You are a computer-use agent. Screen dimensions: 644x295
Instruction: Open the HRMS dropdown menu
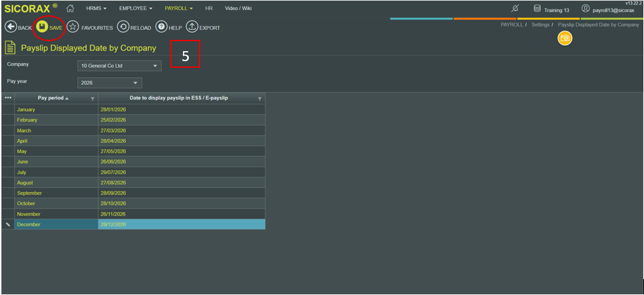(96, 9)
